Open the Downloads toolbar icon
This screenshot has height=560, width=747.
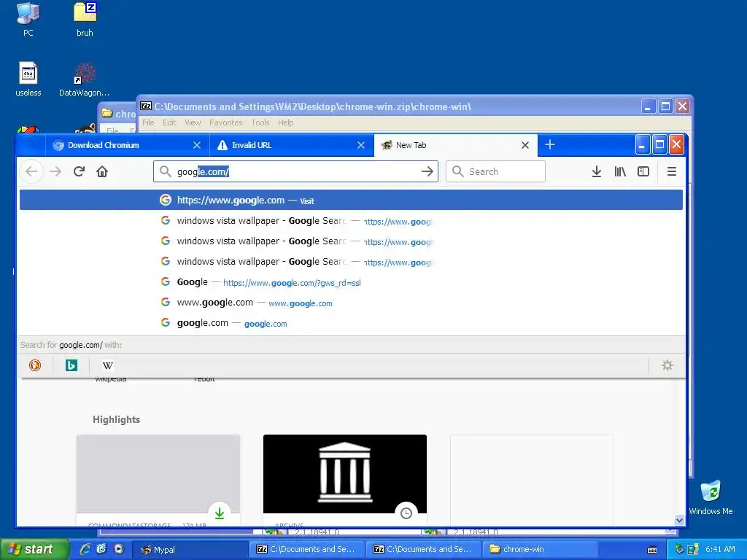[x=597, y=171]
